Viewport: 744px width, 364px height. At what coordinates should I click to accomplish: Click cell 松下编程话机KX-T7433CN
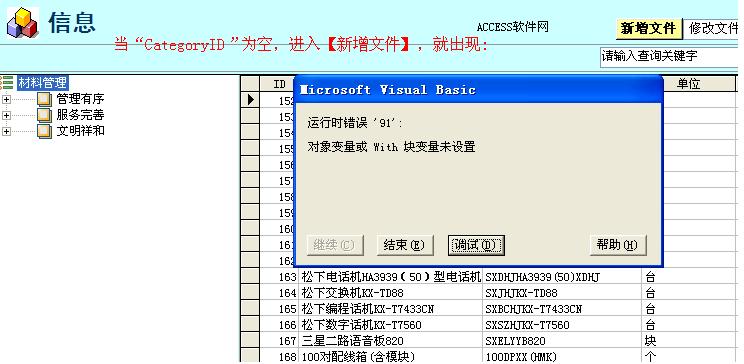click(391, 309)
